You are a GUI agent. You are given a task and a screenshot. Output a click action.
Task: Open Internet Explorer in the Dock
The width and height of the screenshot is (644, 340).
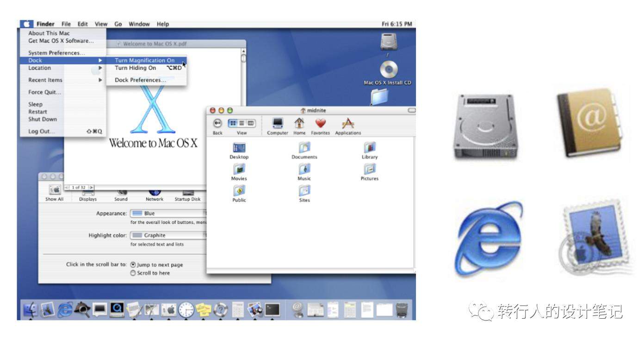pos(65,309)
